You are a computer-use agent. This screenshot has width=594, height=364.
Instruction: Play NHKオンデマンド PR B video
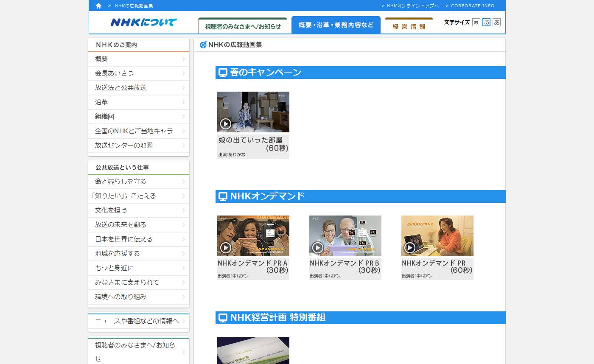[345, 236]
